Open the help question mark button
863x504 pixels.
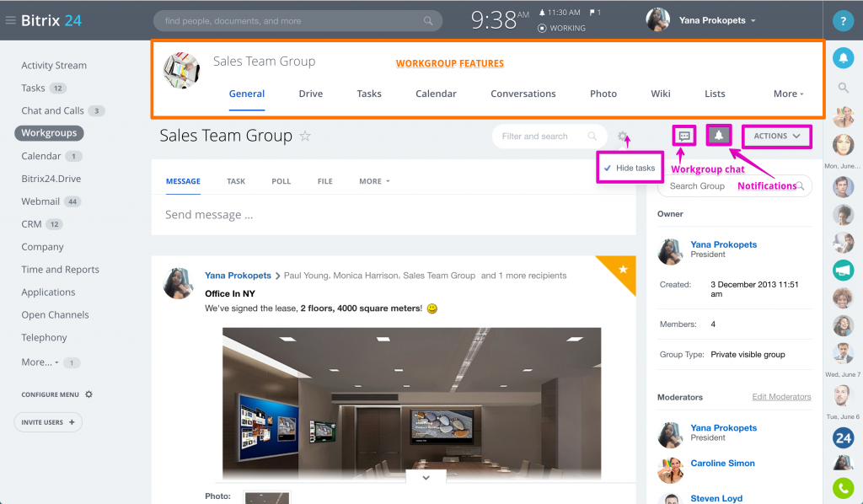click(x=843, y=21)
